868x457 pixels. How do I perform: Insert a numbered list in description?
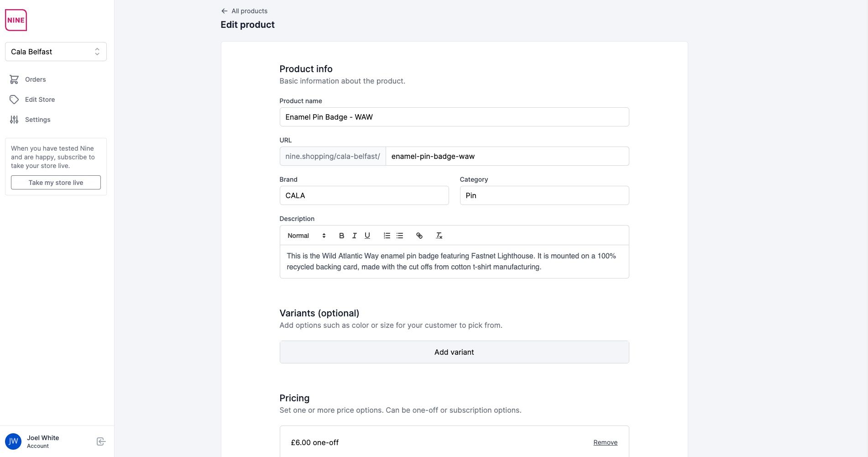(x=387, y=236)
